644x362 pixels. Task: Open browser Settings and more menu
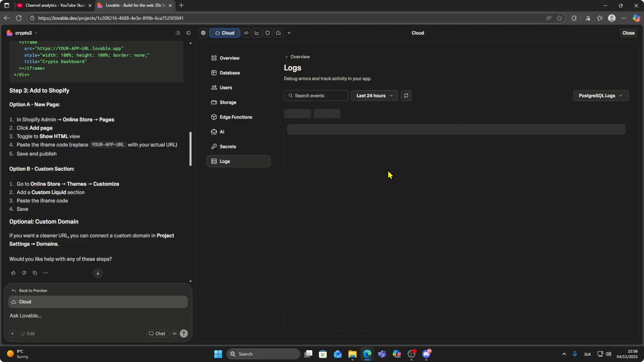click(x=624, y=18)
